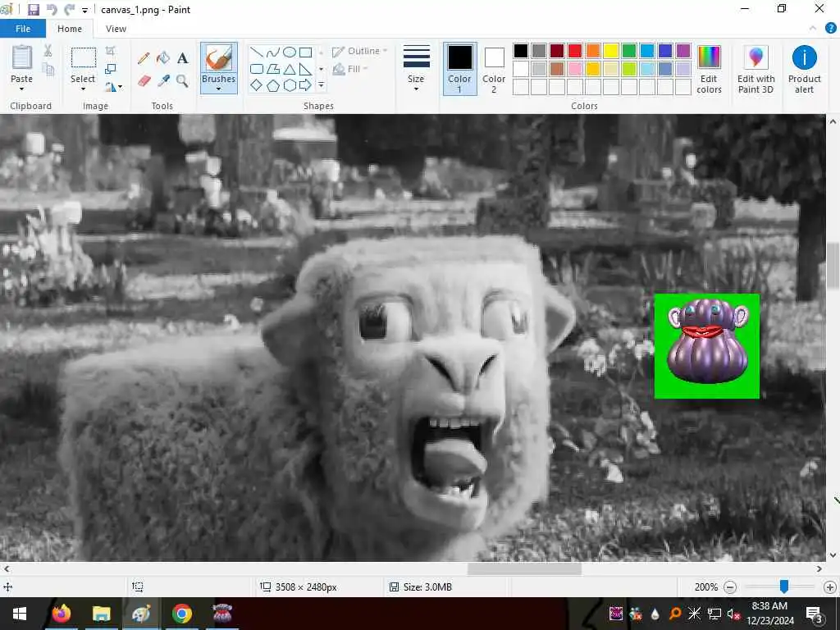Choose the Hexagon shape
Screen dimensions: 840x630
(x=290, y=85)
